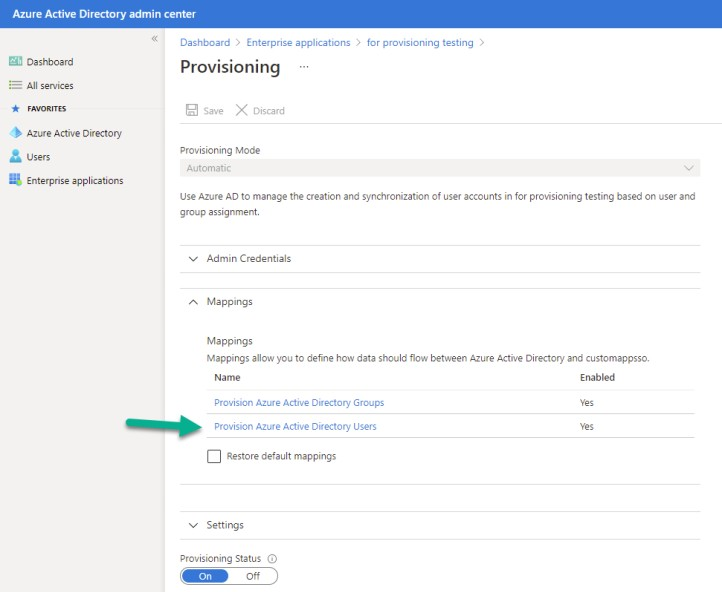
Task: Click the Name column header
Action: pos(227,377)
